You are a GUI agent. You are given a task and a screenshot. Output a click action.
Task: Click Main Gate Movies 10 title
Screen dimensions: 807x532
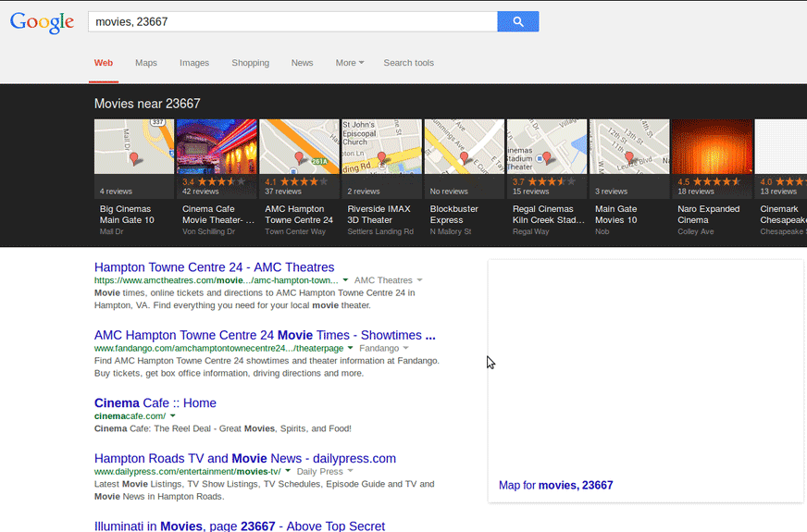pos(616,215)
